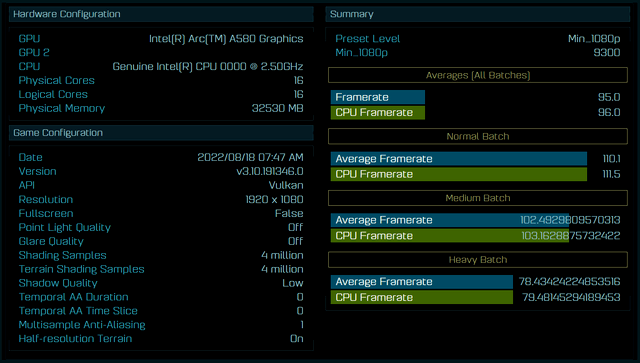Image resolution: width=640 pixels, height=363 pixels.
Task: Click the Fullscreen setting value False
Action: click(289, 213)
